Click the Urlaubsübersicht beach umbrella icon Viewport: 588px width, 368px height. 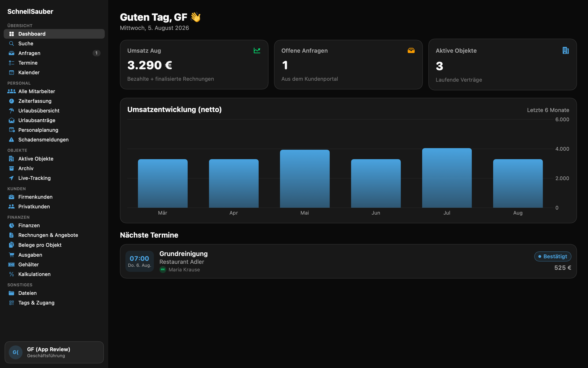(11, 111)
